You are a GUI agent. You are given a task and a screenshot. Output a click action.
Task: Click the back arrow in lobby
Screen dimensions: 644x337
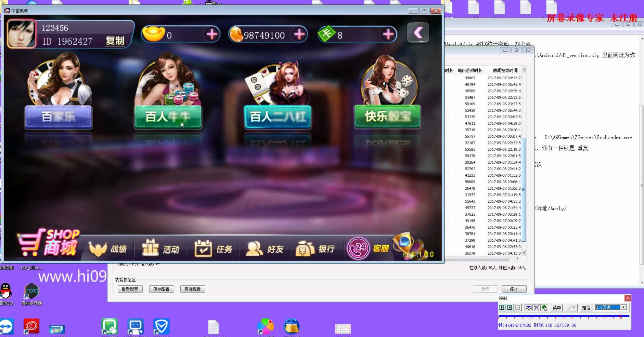pos(418,33)
